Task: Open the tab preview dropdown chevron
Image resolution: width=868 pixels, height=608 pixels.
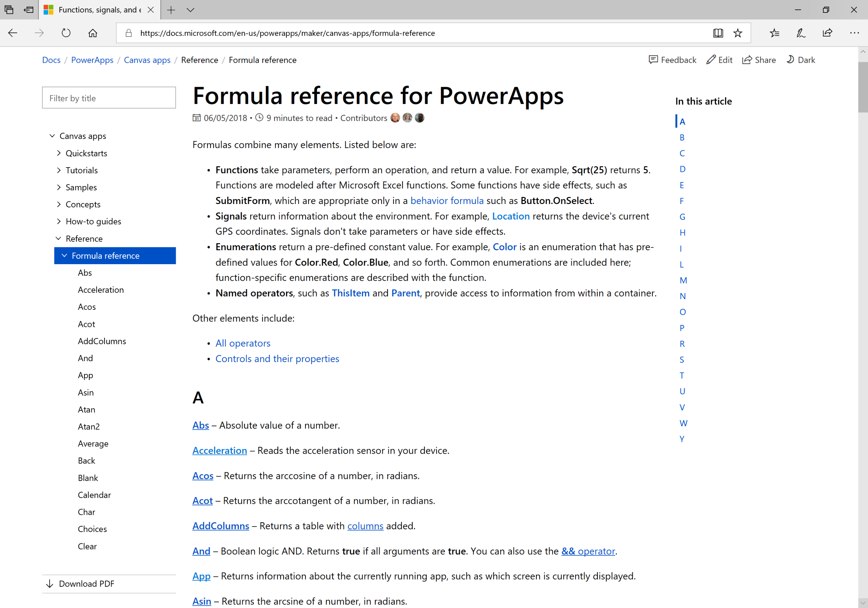Action: 191,10
